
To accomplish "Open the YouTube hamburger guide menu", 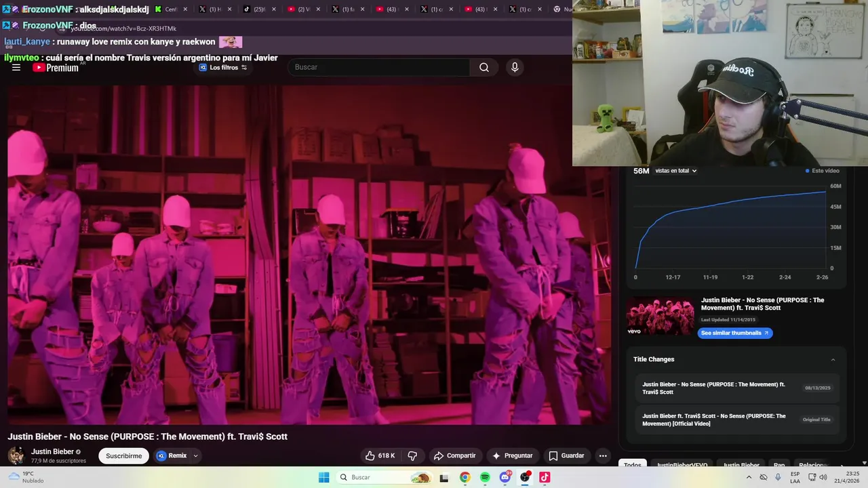I will point(16,68).
